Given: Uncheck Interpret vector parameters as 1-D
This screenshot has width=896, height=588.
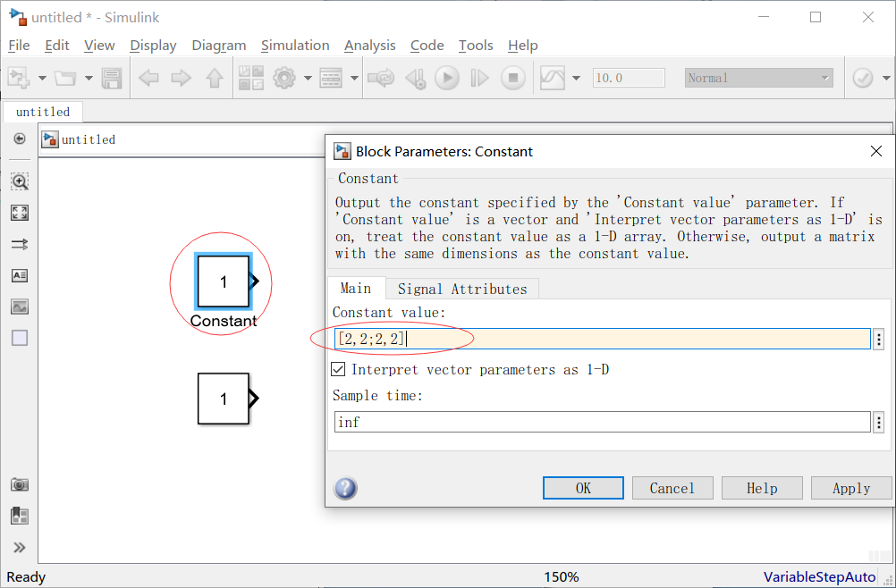Looking at the screenshot, I should coord(338,369).
